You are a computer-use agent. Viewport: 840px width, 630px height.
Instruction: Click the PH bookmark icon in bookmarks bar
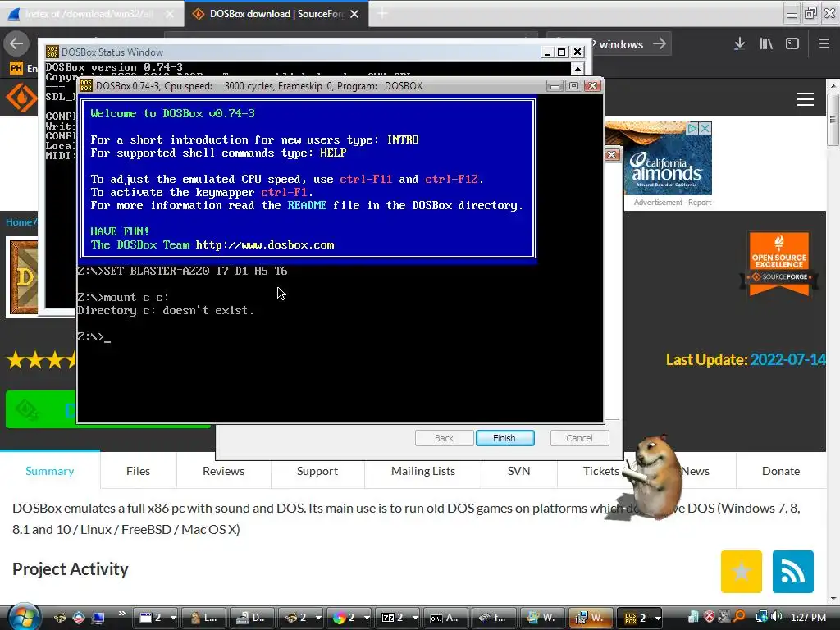click(x=16, y=68)
